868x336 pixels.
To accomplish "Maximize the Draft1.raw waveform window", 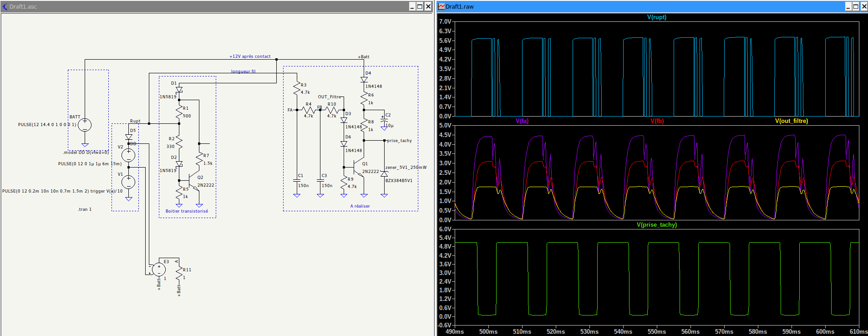I will tap(856, 6).
